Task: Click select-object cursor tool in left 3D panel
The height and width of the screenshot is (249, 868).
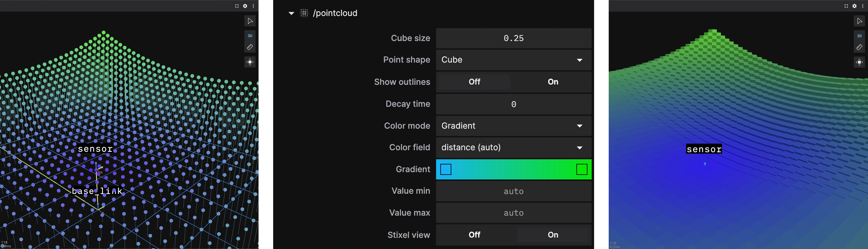Action: (250, 21)
